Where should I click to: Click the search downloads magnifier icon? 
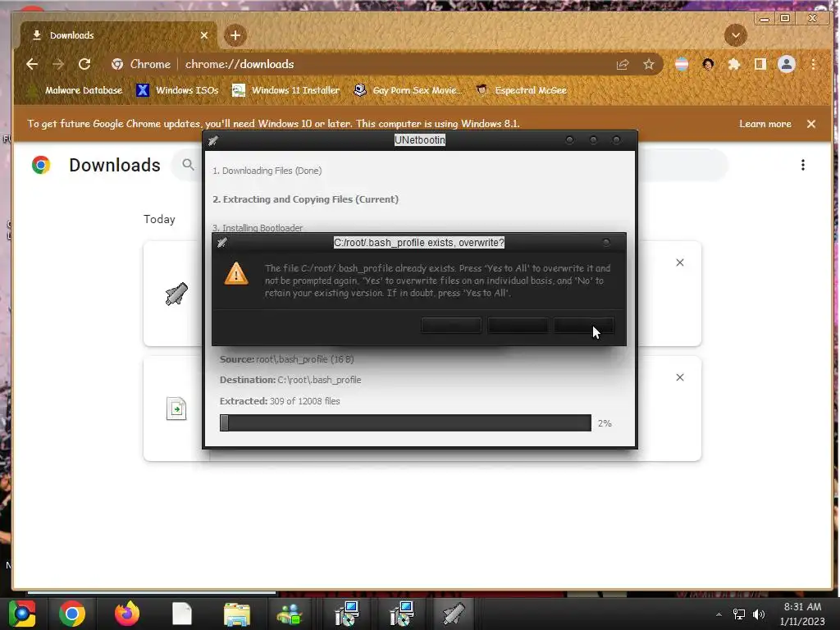[x=188, y=164]
